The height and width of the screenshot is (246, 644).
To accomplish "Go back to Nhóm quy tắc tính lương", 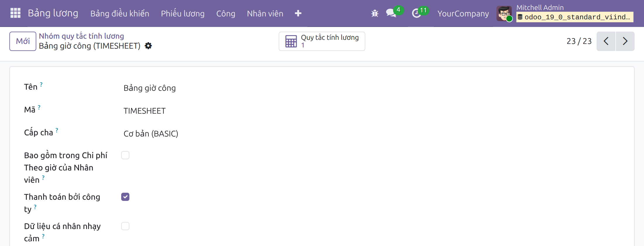I will 81,36.
